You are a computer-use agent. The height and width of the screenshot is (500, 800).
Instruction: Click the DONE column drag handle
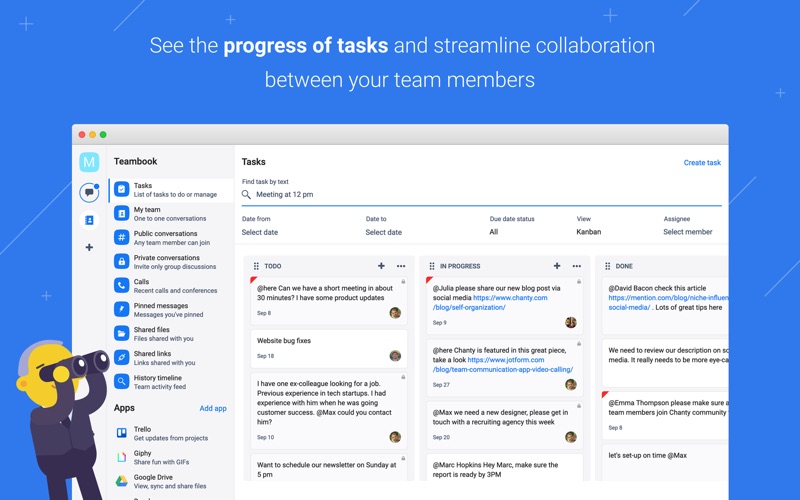point(607,266)
